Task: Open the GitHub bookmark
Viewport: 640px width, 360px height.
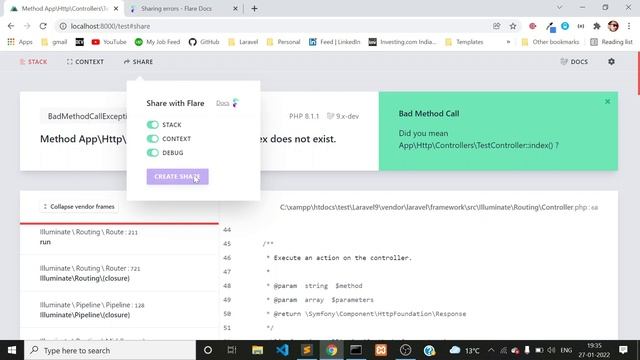Action: pyautogui.click(x=204, y=42)
